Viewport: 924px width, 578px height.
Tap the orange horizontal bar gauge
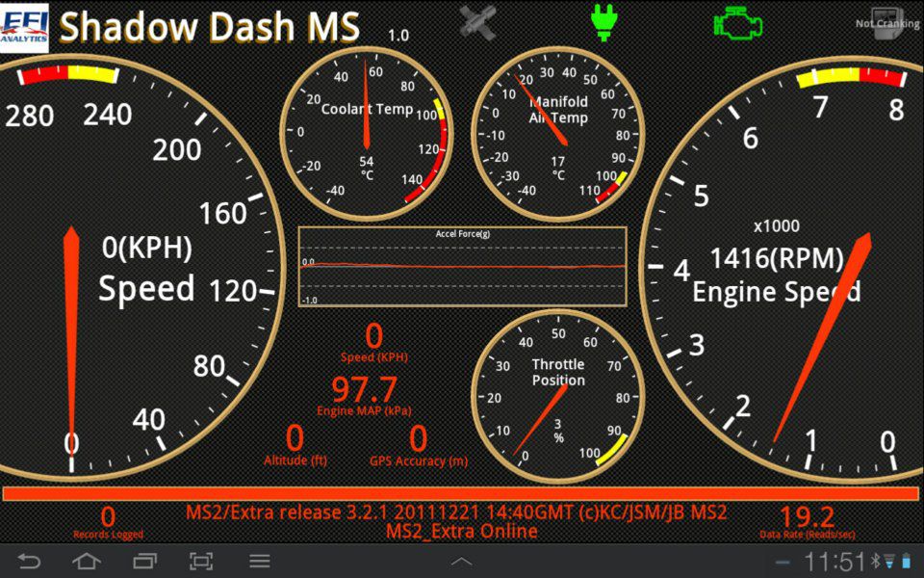(x=461, y=493)
